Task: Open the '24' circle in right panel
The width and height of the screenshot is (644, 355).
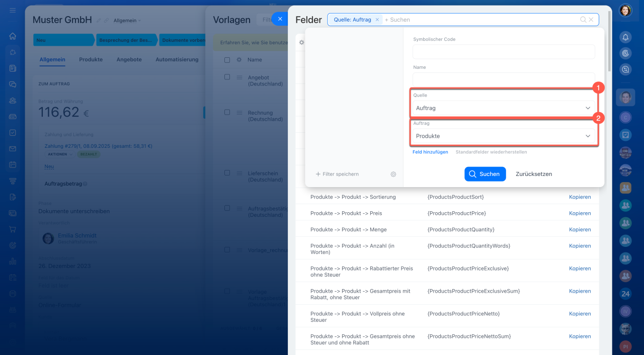Action: pos(625,294)
